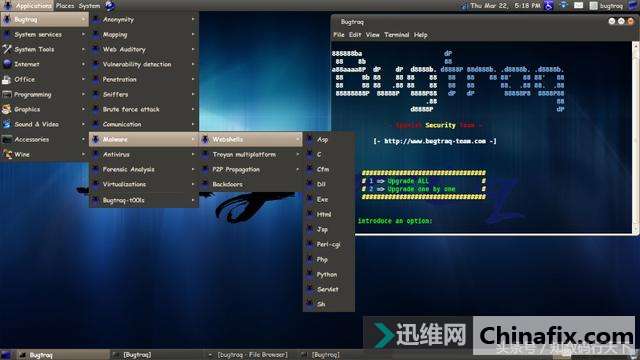Expand the Antivirus submenu arrow
Screen dimensions: 640x360
tap(193, 154)
